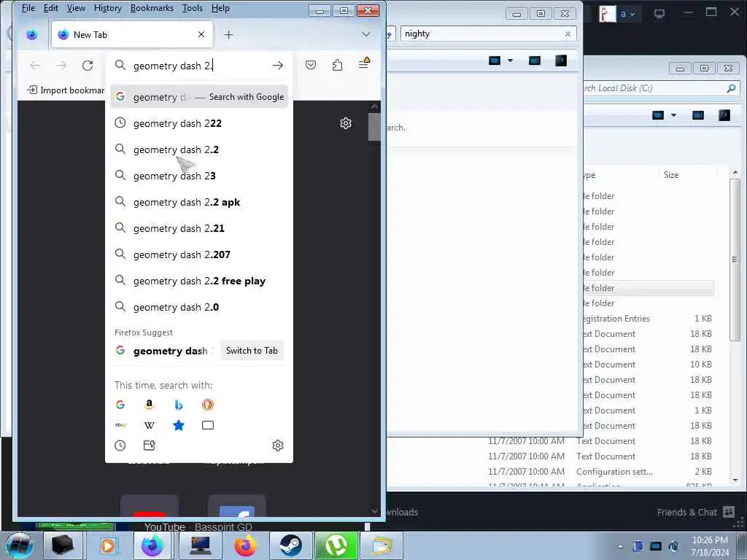Show hidden tray icons arrow
This screenshot has height=560, width=747.
[x=620, y=545]
